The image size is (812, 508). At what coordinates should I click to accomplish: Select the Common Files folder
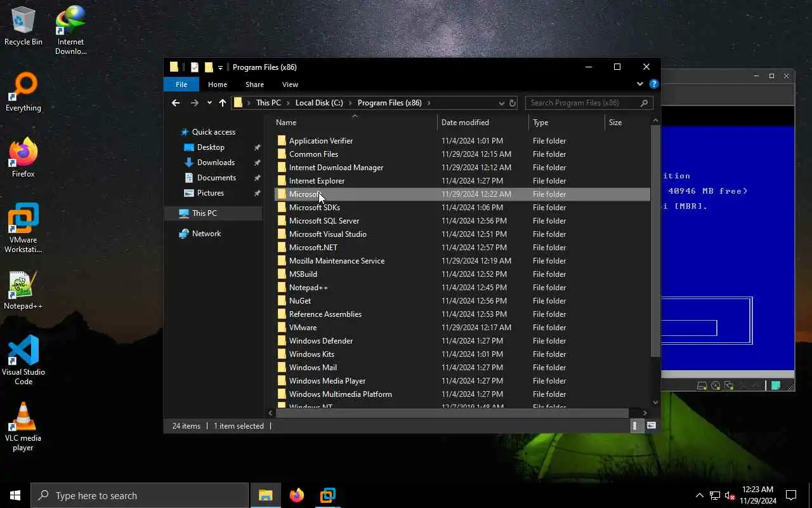[462, 154]
